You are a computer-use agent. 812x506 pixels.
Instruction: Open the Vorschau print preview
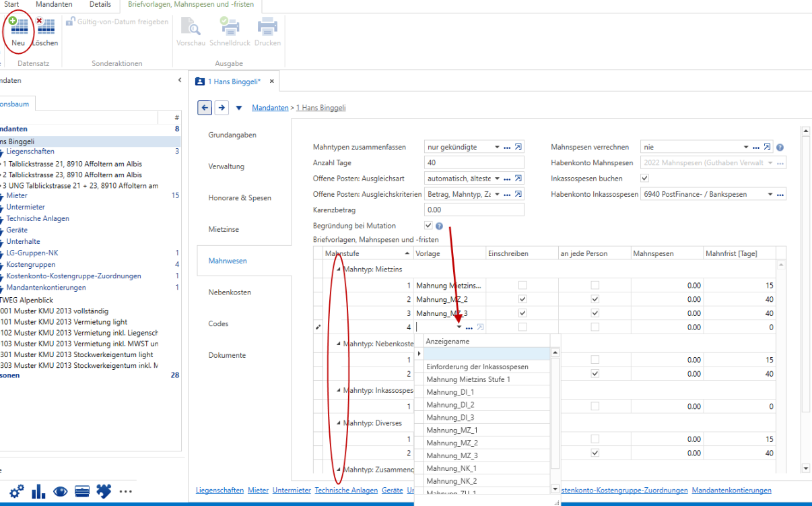191,31
